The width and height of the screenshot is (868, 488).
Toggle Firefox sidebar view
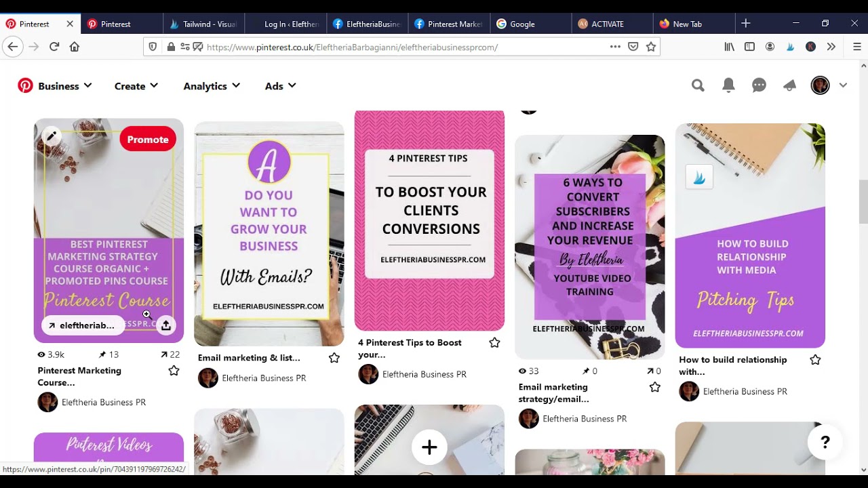749,47
